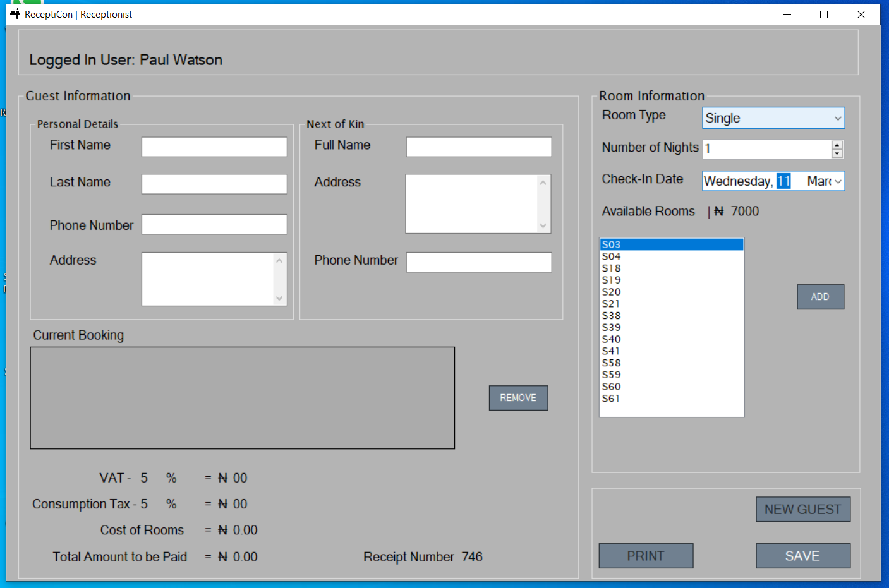Select room S38 in the list
889x588 pixels.
tap(672, 316)
